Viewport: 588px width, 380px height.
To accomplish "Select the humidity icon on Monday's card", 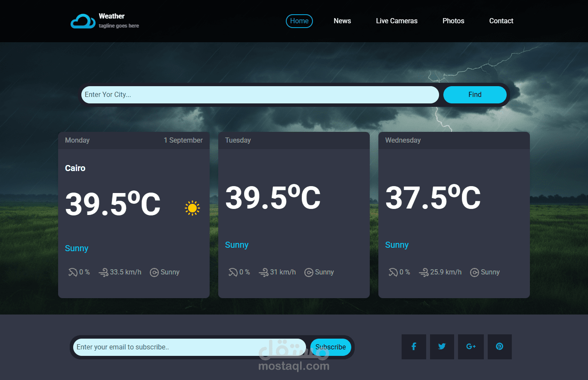I will [72, 272].
